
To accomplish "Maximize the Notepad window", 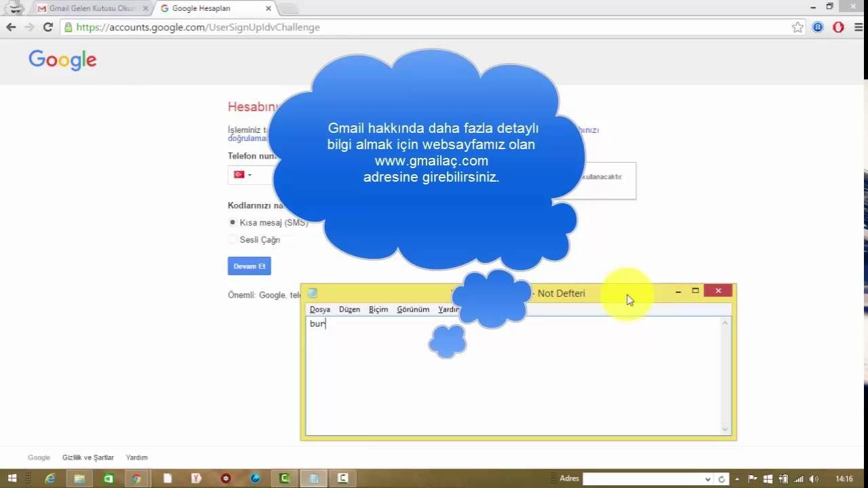I will pyautogui.click(x=695, y=291).
